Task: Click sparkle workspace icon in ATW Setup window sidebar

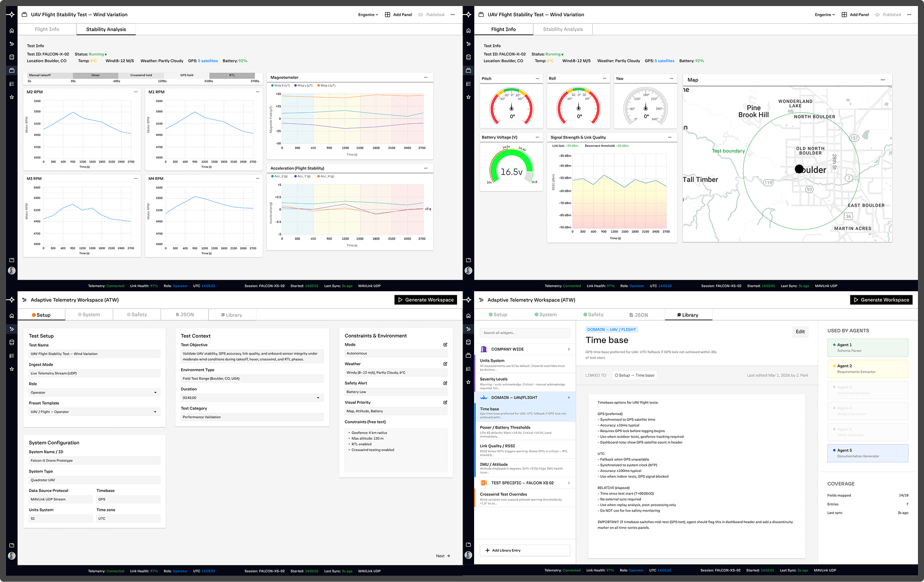Action: (12, 329)
